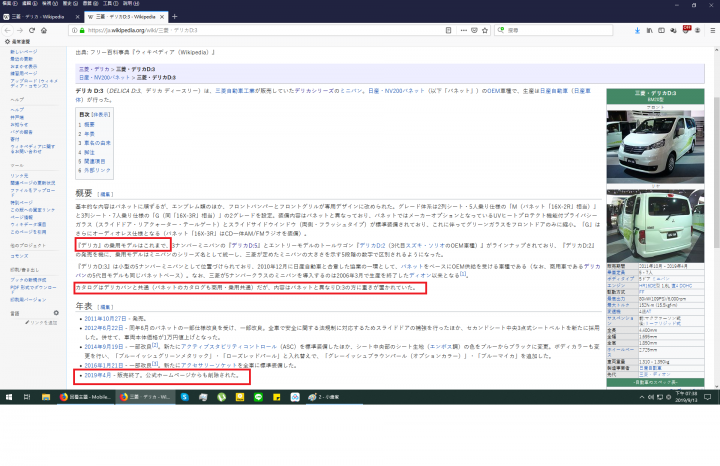Screen dimensions: 720x466
Task: Open the second menu-bar item (E)
Action: [29, 3]
